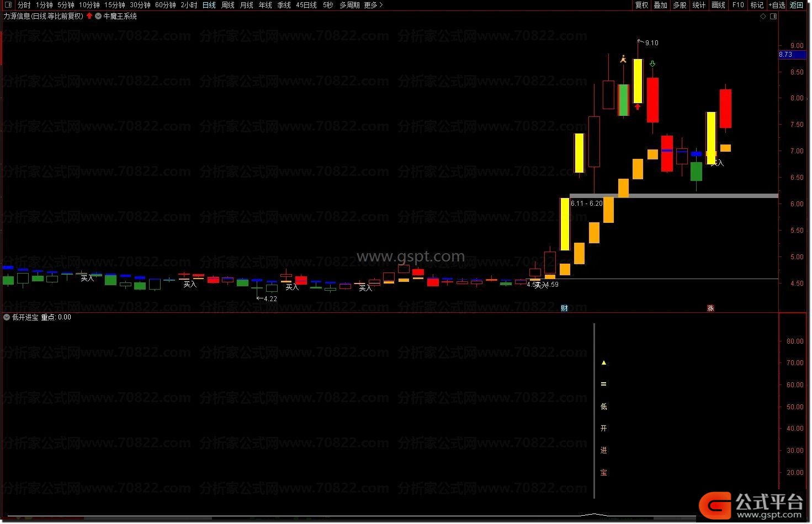
Task: Switch to 年线 yearly chart
Action: coord(266,5)
